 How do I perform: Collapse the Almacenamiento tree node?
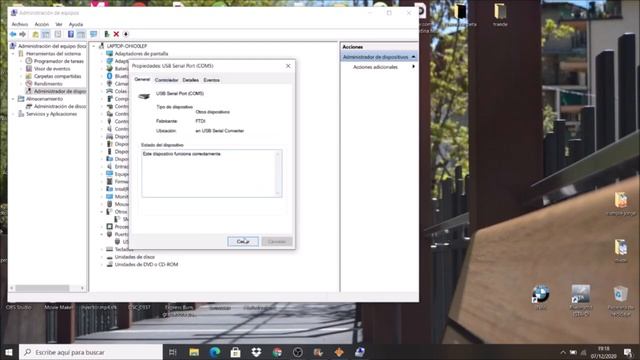click(x=13, y=99)
